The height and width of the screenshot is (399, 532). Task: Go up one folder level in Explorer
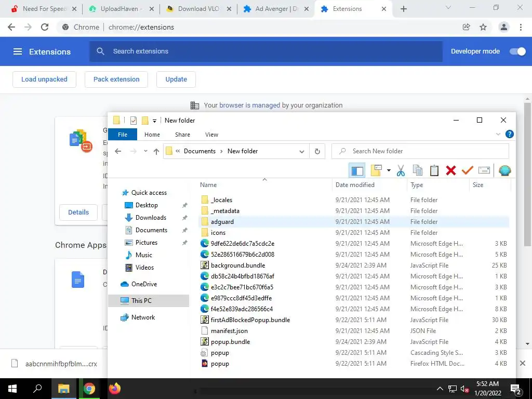coord(156,151)
